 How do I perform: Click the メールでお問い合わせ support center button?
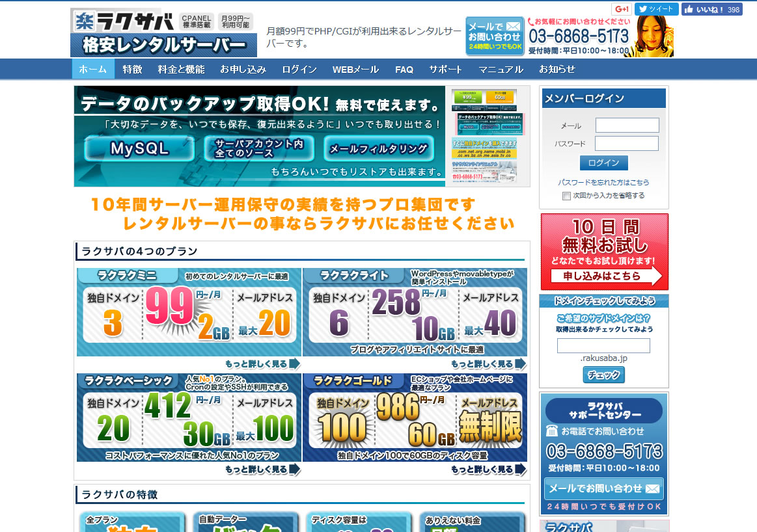point(604,488)
